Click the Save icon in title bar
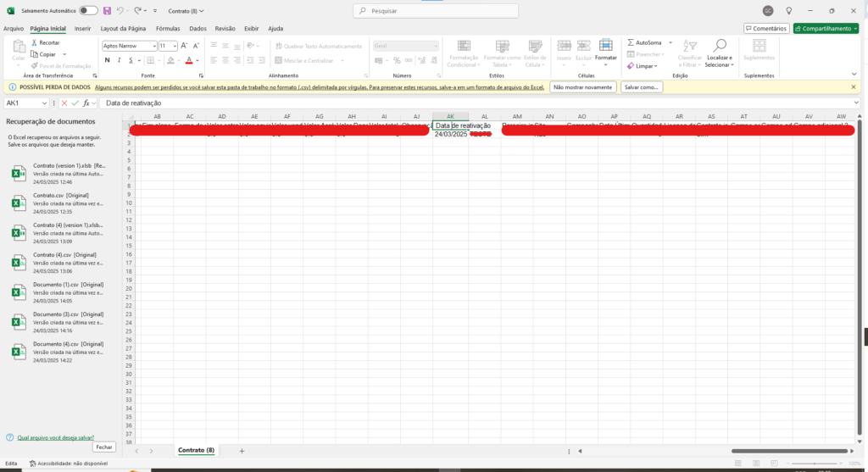868x472 pixels. point(107,10)
